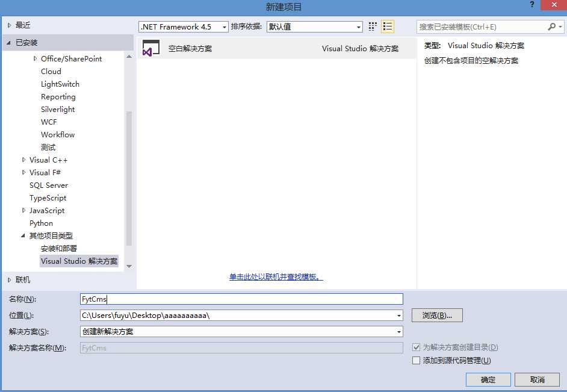567x392 pixels.
Task: Click the blank solution template icon
Action: [x=151, y=48]
